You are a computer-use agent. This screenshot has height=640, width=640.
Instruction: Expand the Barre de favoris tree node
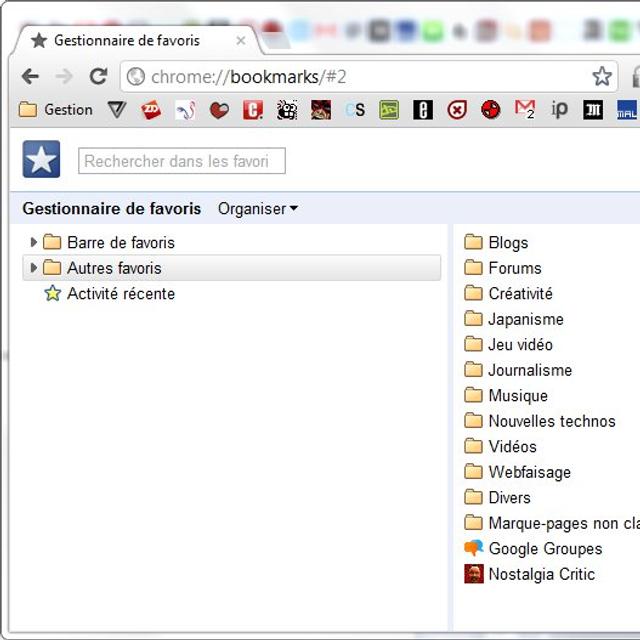tap(34, 242)
